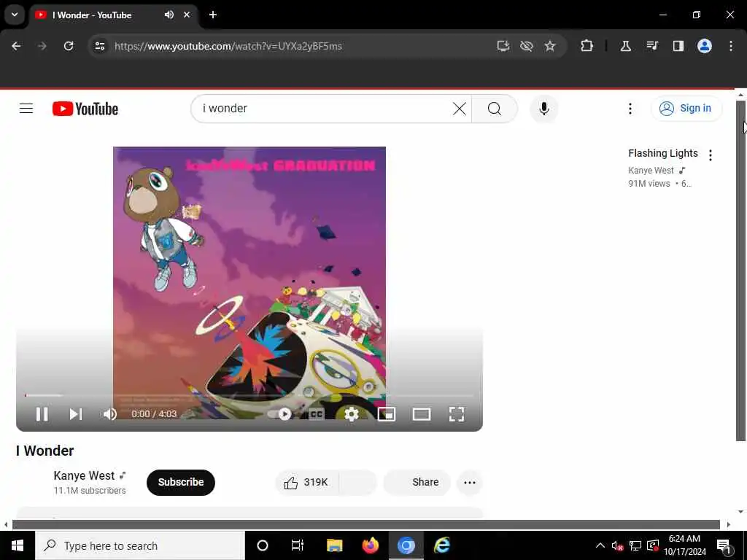The width and height of the screenshot is (747, 560).
Task: Install app icon in address bar
Action: (503, 46)
